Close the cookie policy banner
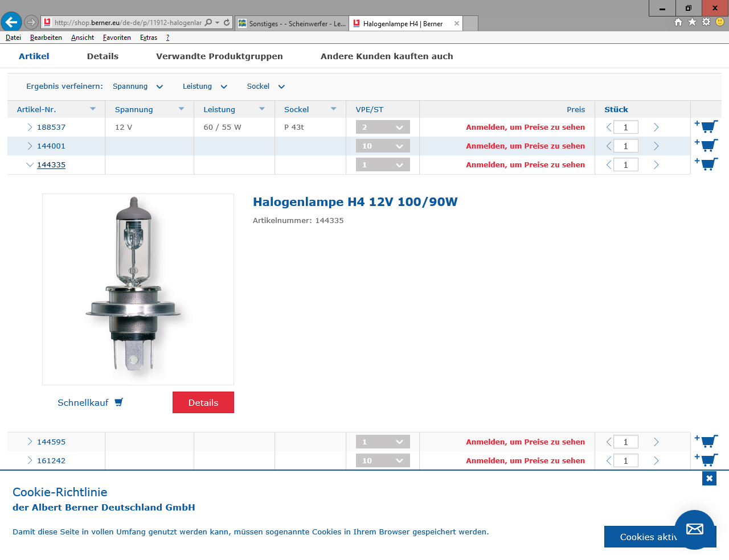 [709, 478]
